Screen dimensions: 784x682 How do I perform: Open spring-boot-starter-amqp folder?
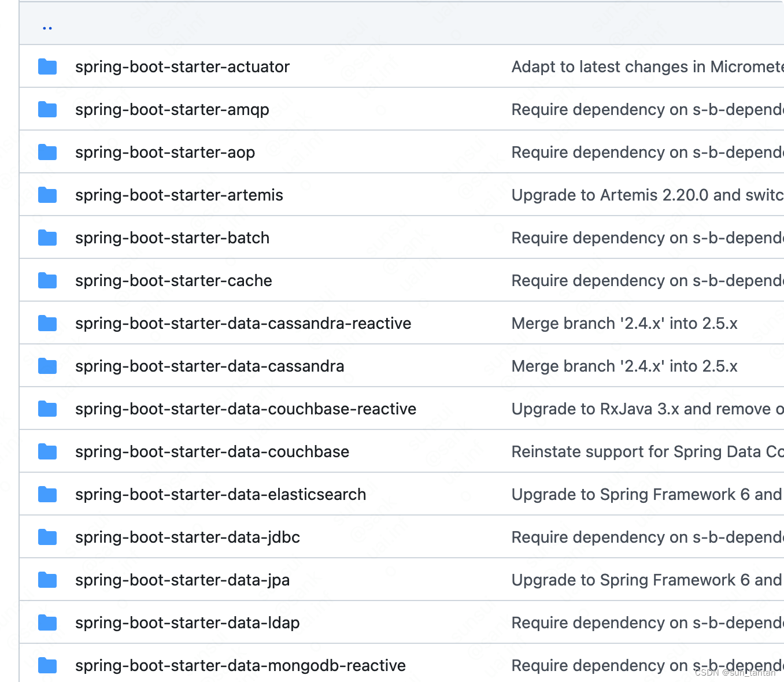click(x=172, y=110)
